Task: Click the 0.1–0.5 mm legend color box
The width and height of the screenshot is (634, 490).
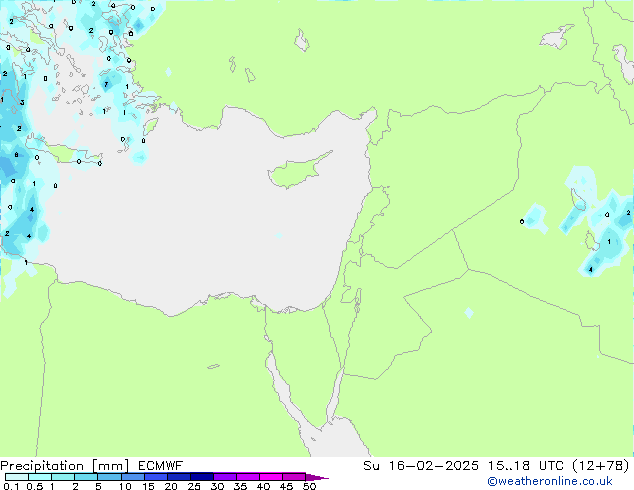Action: 17,477
